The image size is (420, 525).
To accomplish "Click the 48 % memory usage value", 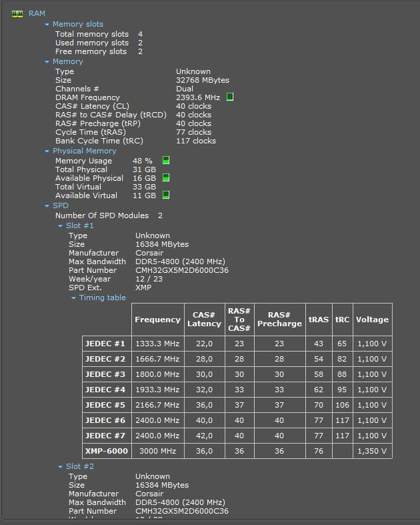I will [x=143, y=161].
